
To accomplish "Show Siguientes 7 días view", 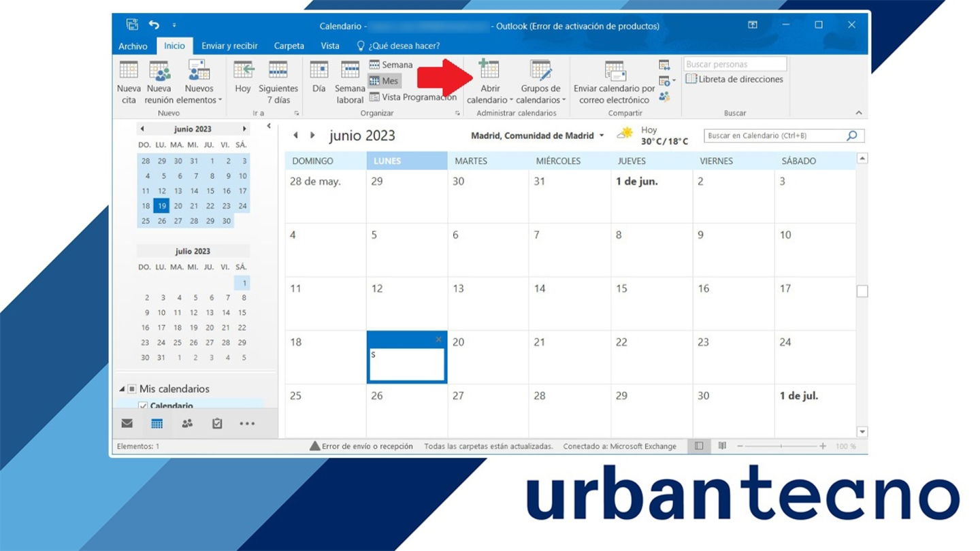I will (278, 82).
